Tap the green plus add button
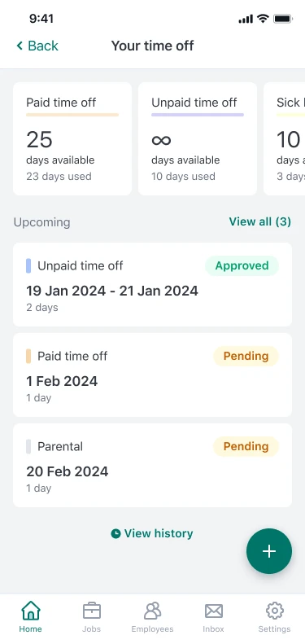305x644 pixels. (x=269, y=551)
